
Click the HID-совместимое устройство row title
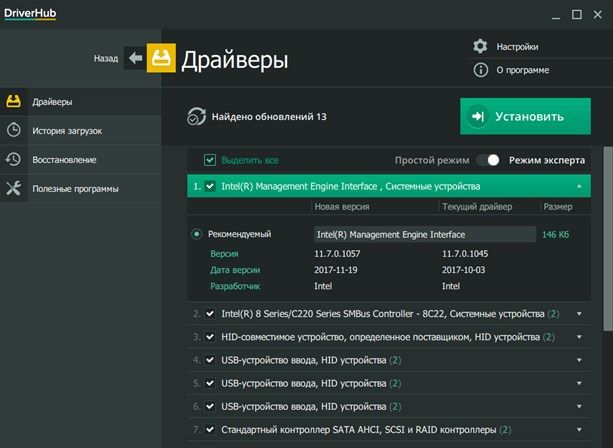(380, 337)
